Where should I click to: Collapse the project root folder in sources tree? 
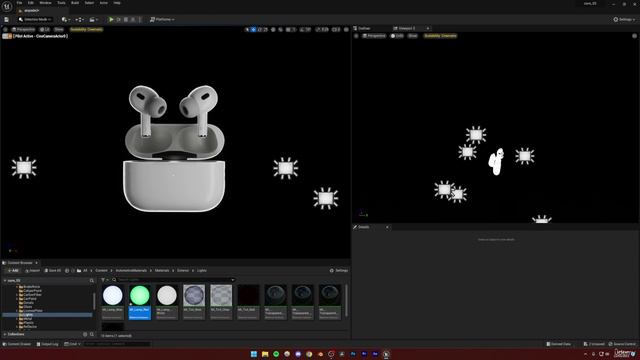tap(5, 280)
